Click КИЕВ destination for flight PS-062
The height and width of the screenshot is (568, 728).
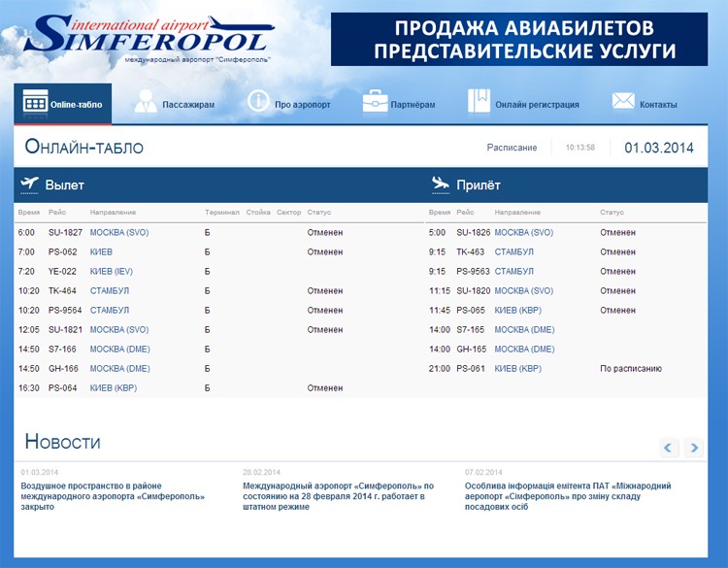coord(101,252)
